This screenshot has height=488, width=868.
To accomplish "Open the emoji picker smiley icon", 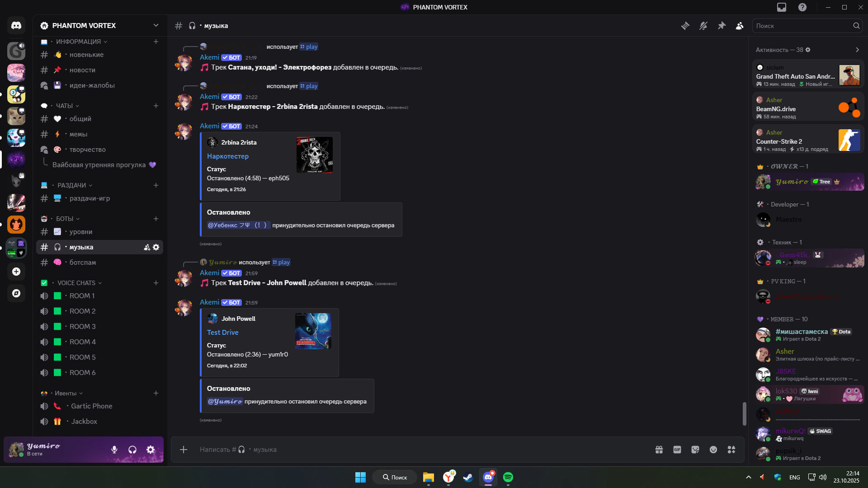I will coord(713,450).
